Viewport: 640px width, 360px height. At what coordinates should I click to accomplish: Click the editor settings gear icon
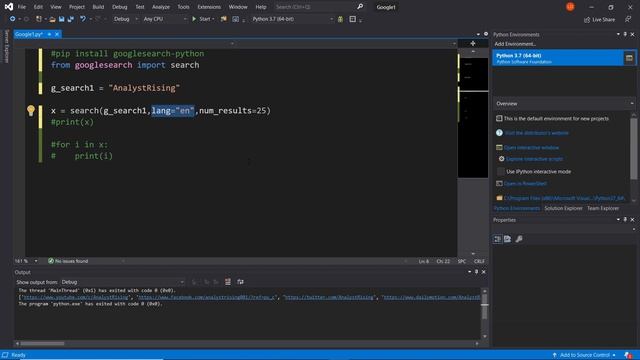click(486, 34)
